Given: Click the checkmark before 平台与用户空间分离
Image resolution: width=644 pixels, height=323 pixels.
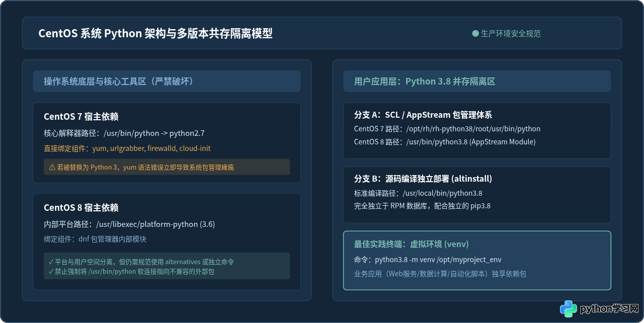Looking at the screenshot, I should pos(51,262).
